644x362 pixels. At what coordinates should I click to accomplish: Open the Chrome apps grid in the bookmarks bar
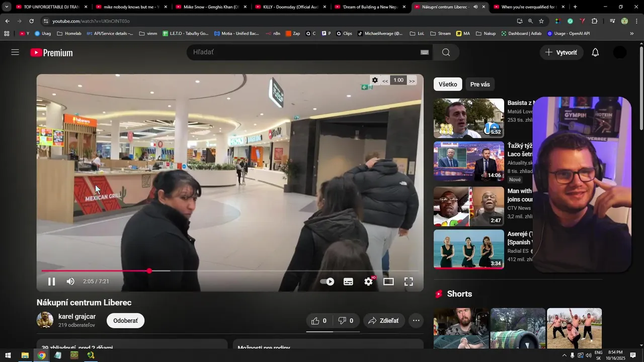(7, 34)
